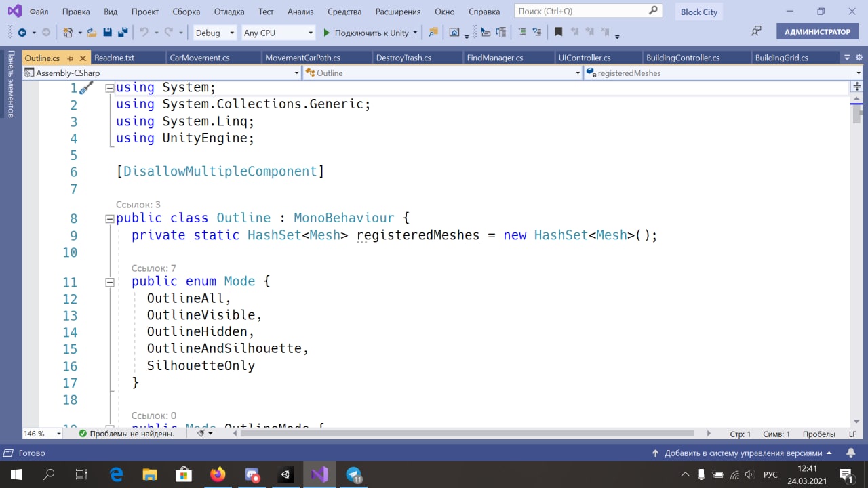
Task: Click the Проблемы не найдены status indicator
Action: coord(126,434)
